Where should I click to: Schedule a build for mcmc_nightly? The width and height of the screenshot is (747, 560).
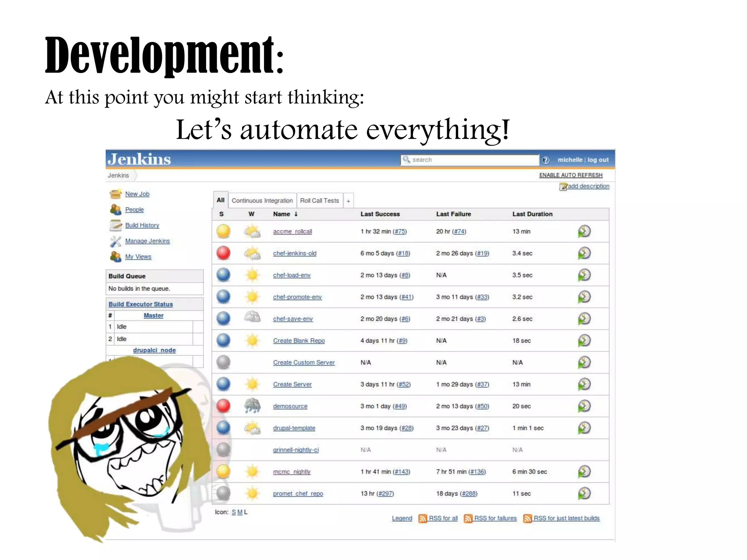[x=584, y=472]
